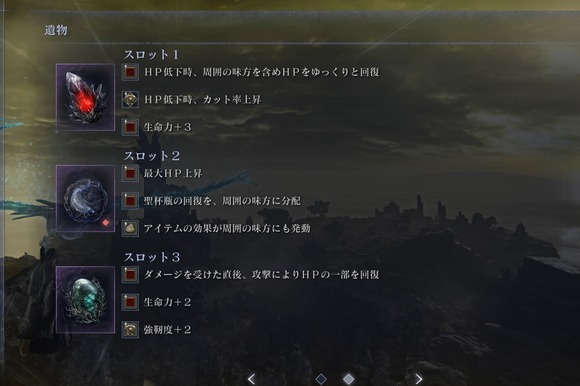The image size is (580, 386).
Task: Select the red crystal relic in Slot 1
Action: coord(85,97)
